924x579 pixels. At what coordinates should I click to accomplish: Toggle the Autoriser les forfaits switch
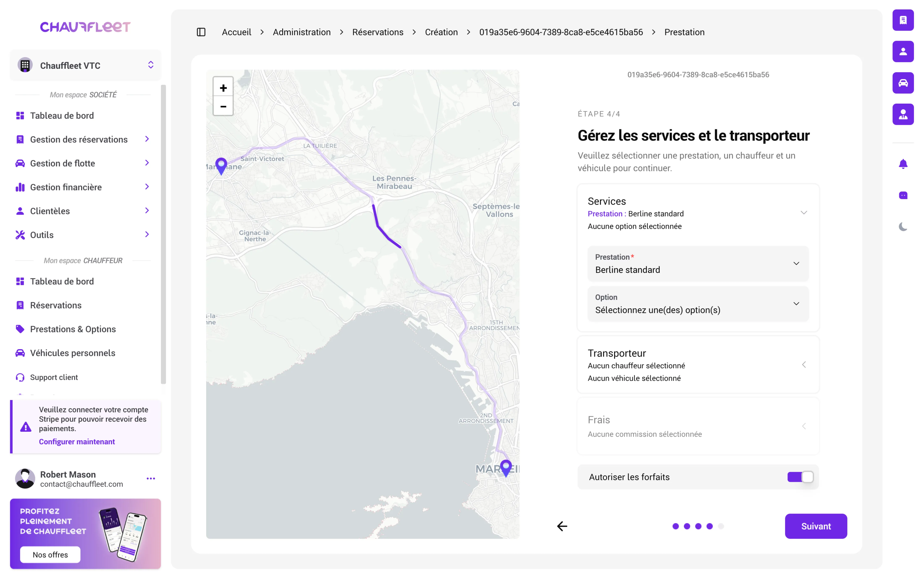tap(800, 477)
